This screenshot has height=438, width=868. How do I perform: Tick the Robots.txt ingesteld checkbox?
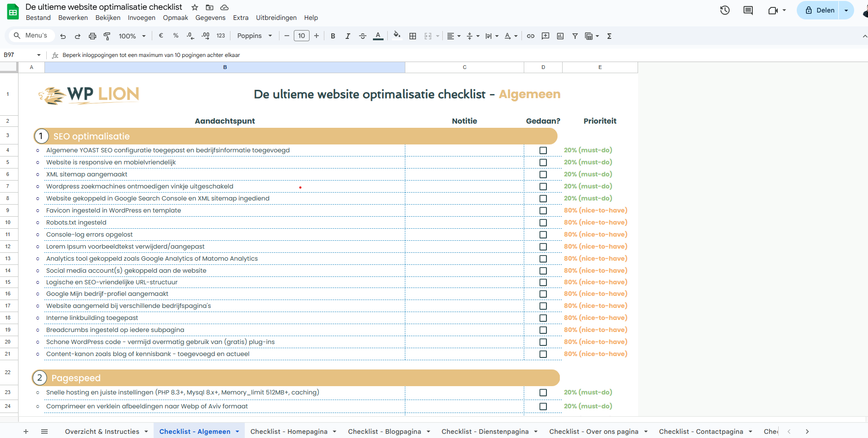coord(543,223)
